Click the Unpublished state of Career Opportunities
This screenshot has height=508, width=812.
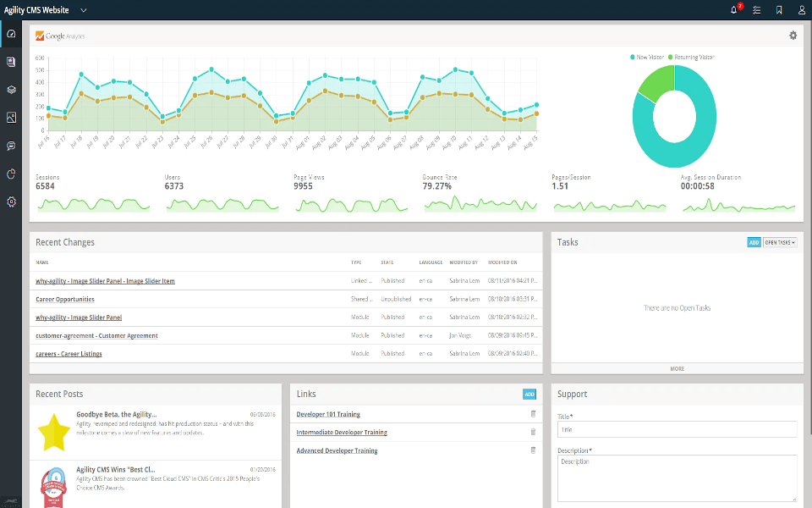tap(396, 299)
